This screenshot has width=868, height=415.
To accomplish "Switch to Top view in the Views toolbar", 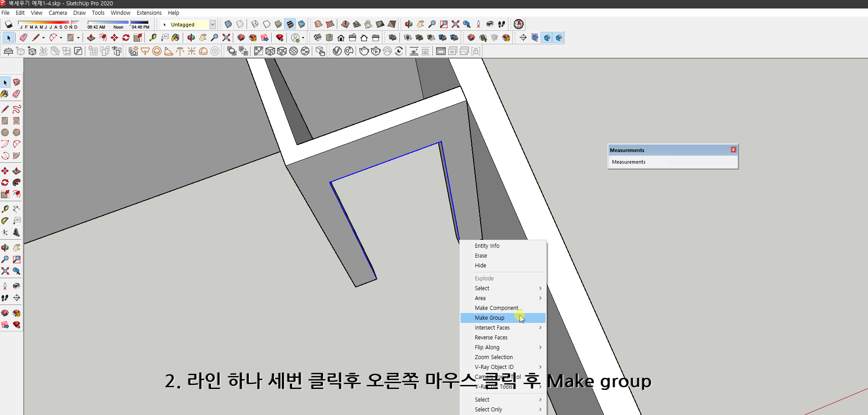I will 329,38.
